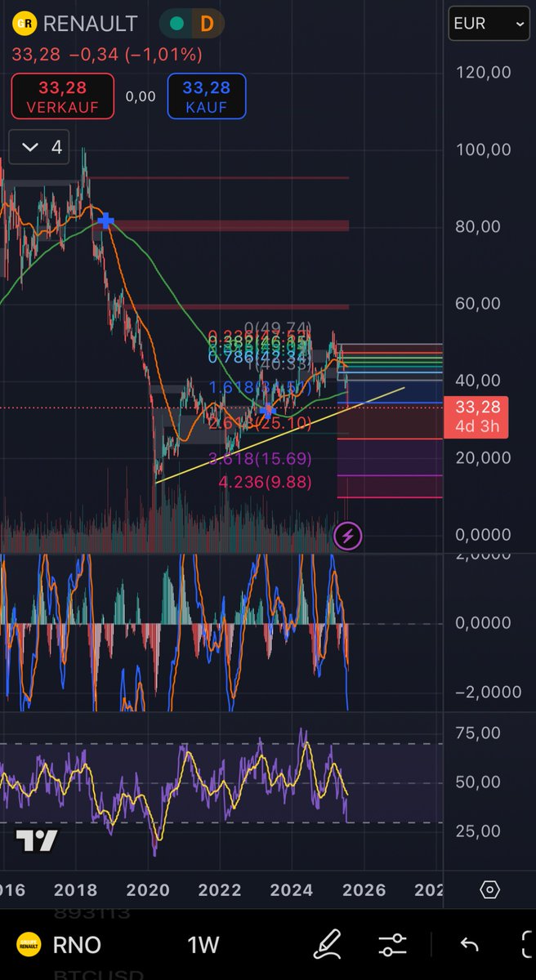The width and height of the screenshot is (536, 980).
Task: Click the blue KAUF buy button
Action: [x=206, y=96]
